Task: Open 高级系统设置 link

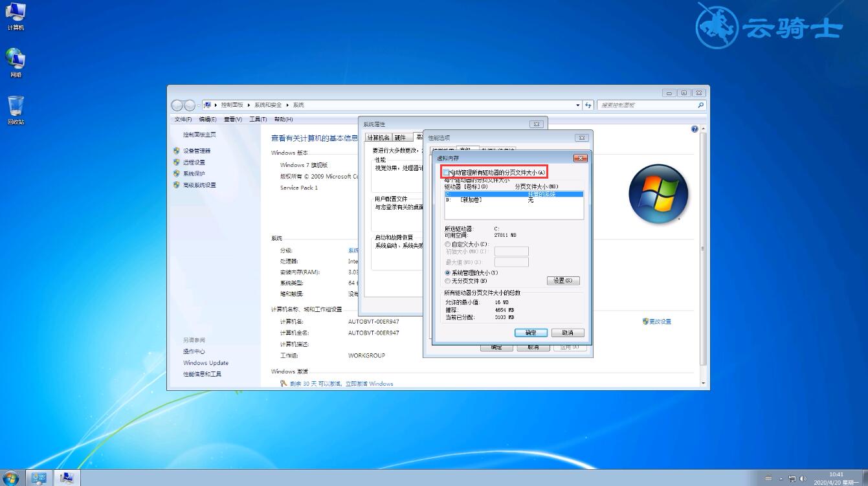Action: pyautogui.click(x=199, y=185)
